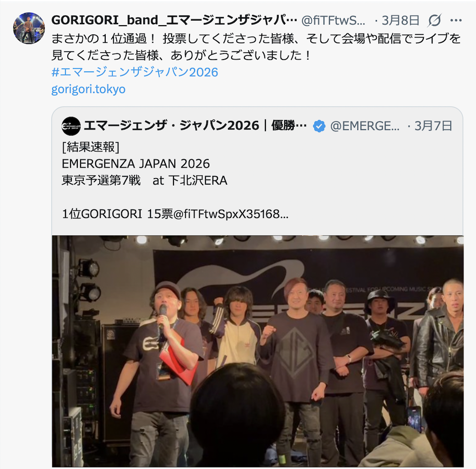Click the 東京予選第7戦 at 下北沢ERA line
The height and width of the screenshot is (469, 476).
pyautogui.click(x=145, y=181)
